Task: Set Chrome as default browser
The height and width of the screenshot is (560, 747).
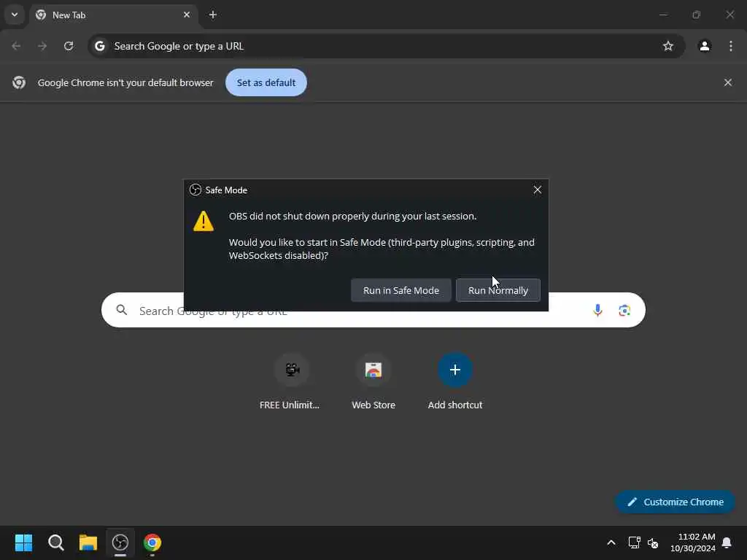Action: coord(266,82)
